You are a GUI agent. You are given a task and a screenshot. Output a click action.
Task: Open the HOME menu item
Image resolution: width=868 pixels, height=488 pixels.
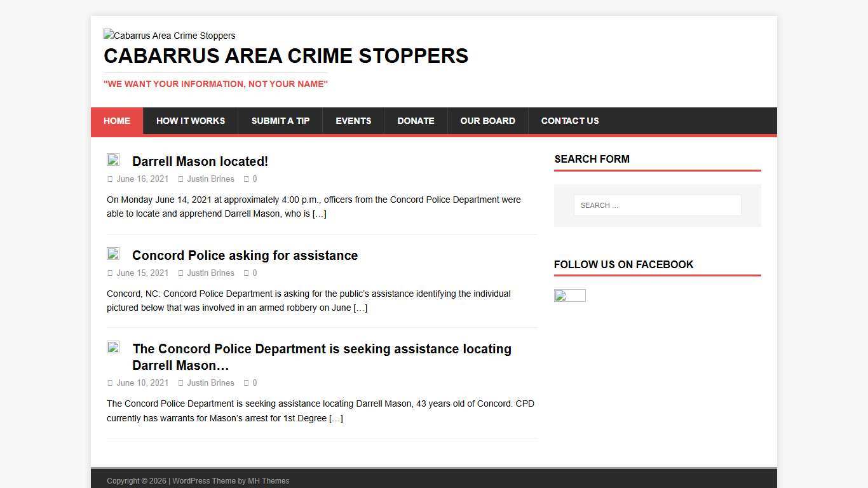(116, 121)
